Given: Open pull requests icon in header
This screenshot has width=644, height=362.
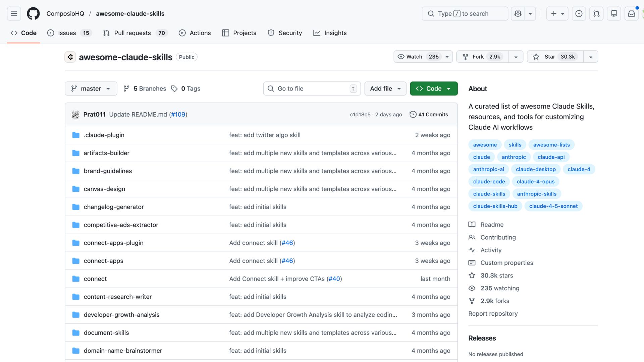Looking at the screenshot, I should pos(596,14).
